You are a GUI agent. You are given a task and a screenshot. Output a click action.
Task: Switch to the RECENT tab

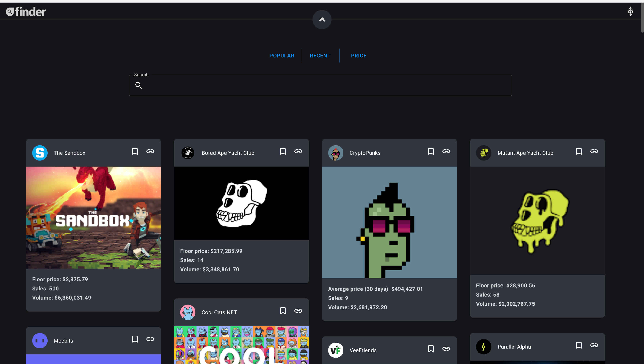tap(320, 56)
